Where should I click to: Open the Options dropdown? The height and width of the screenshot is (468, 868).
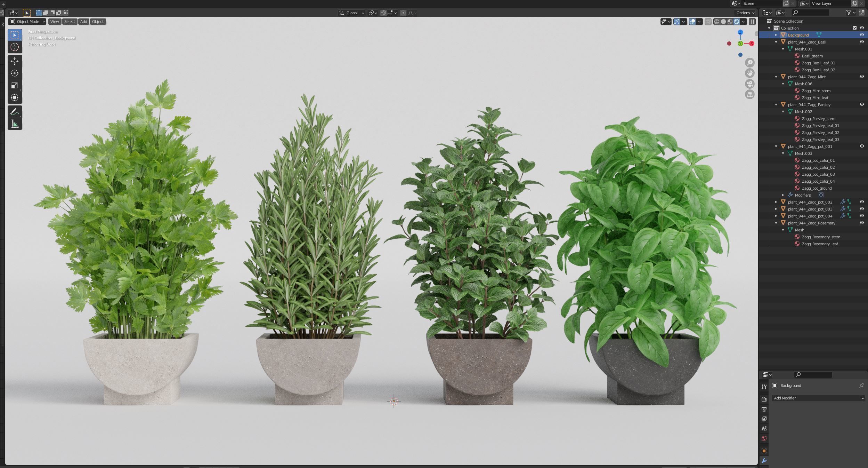745,13
